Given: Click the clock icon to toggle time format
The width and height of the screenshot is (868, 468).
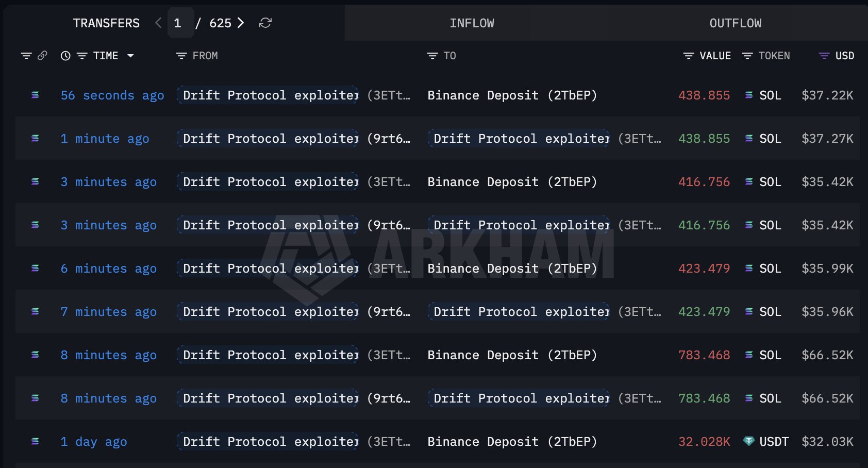Looking at the screenshot, I should coord(65,56).
